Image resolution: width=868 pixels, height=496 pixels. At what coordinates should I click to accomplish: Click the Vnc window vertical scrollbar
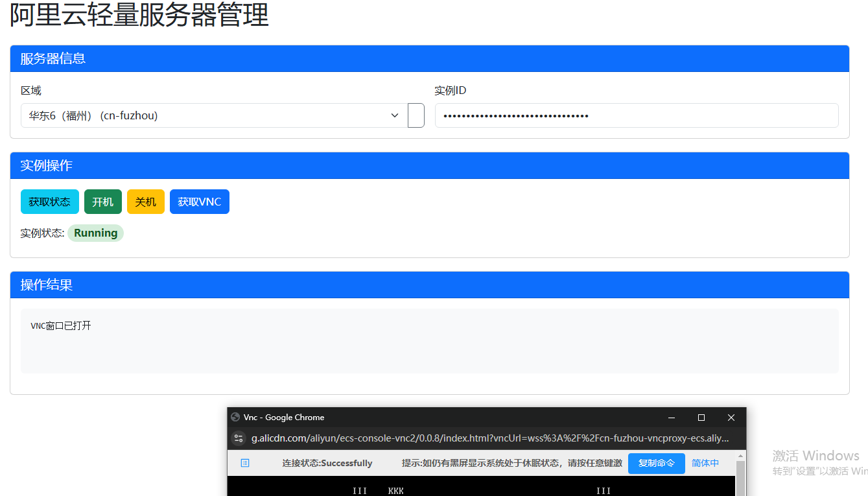coord(740,478)
